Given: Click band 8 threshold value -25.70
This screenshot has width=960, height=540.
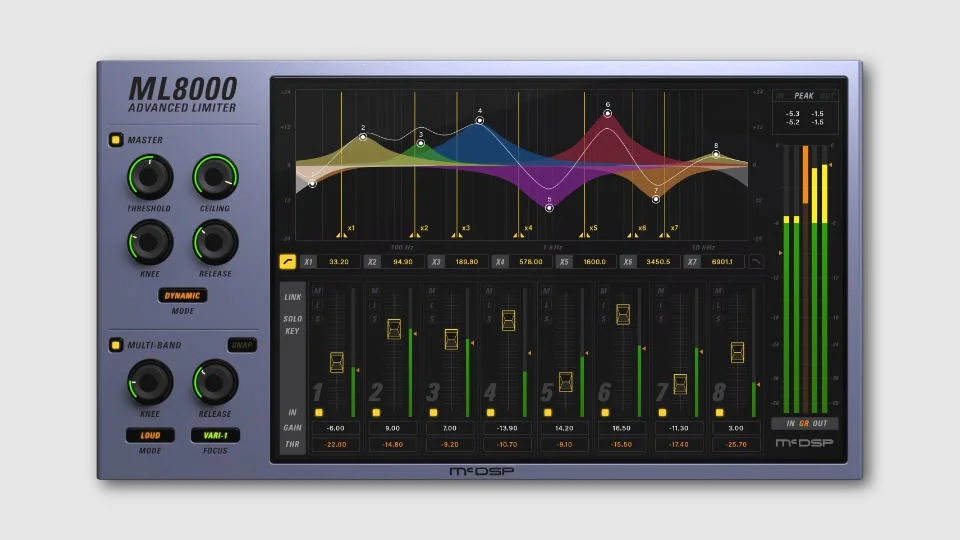Looking at the screenshot, I should tap(737, 444).
